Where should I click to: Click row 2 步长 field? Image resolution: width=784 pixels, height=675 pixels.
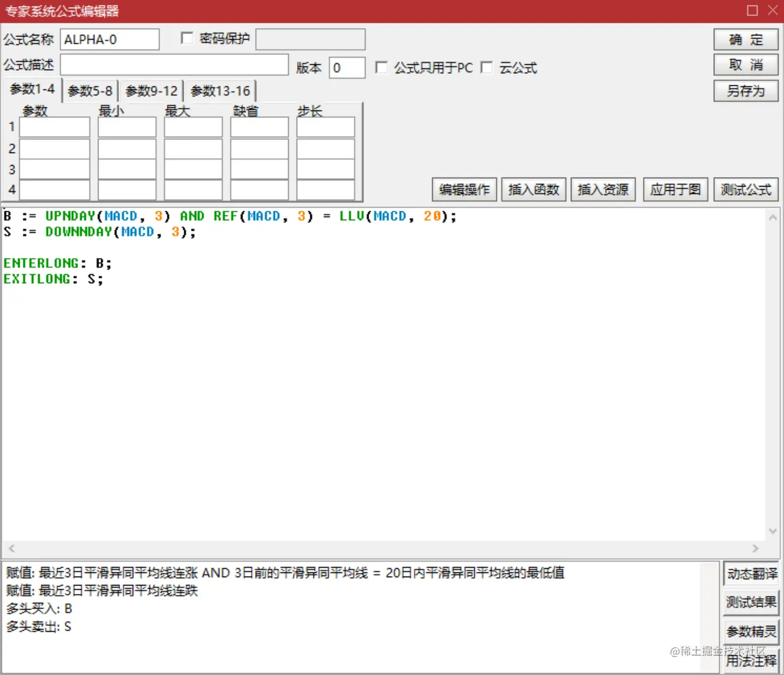[x=325, y=149]
